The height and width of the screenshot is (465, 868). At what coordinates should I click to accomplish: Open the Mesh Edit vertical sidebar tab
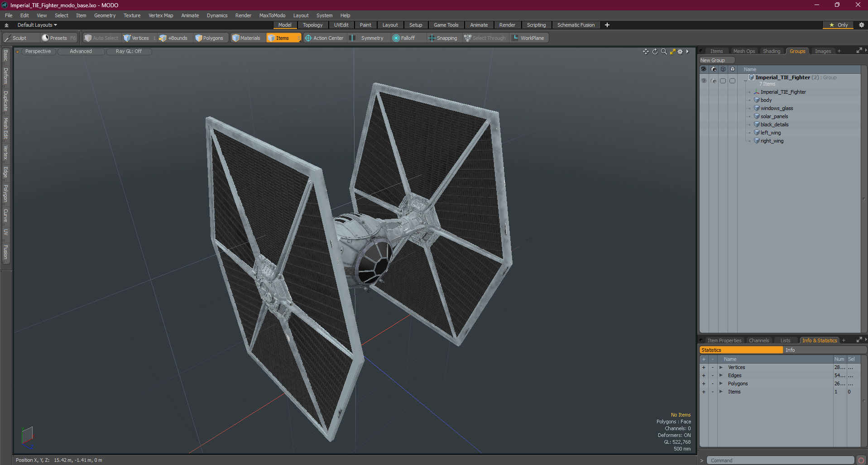point(6,129)
